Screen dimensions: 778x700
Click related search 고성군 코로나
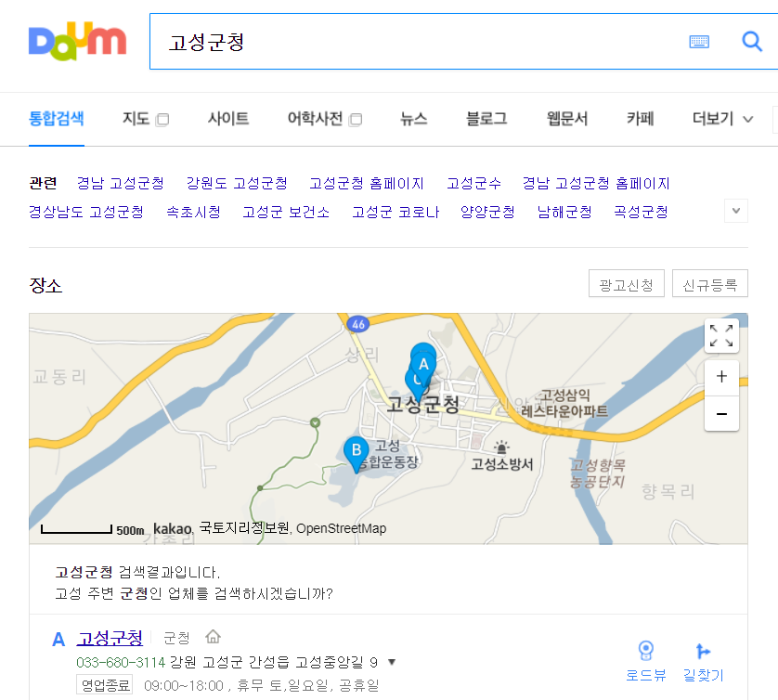[x=395, y=213]
